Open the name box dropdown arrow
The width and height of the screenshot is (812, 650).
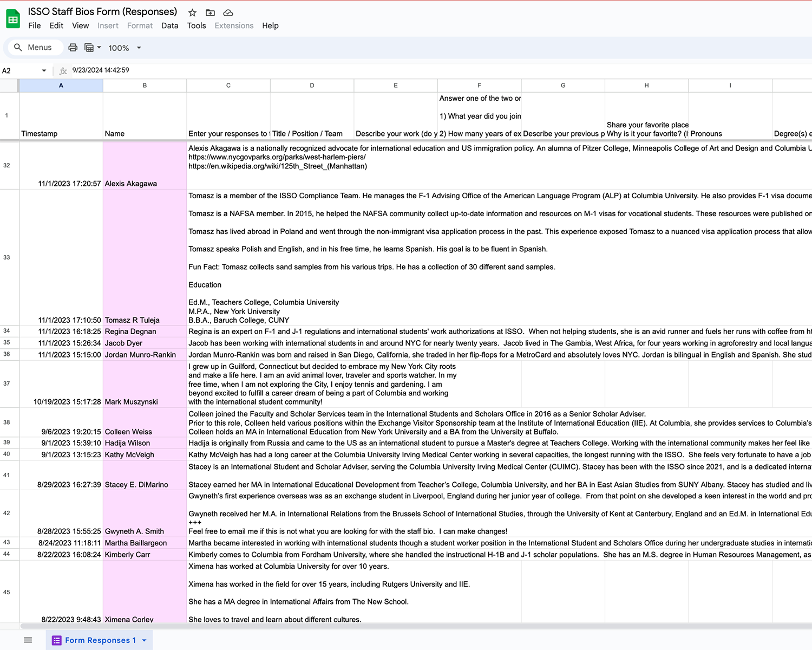[x=44, y=70]
